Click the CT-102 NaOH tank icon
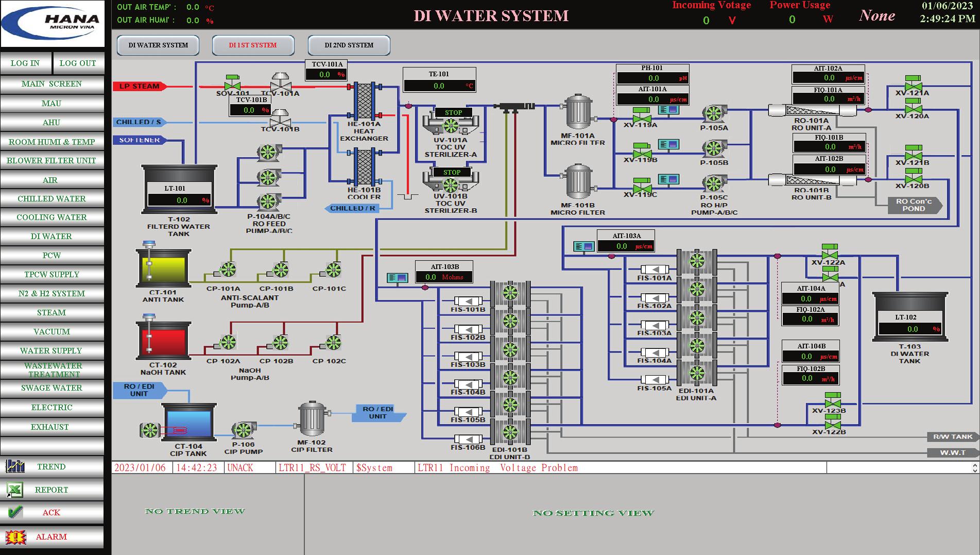 (162, 343)
